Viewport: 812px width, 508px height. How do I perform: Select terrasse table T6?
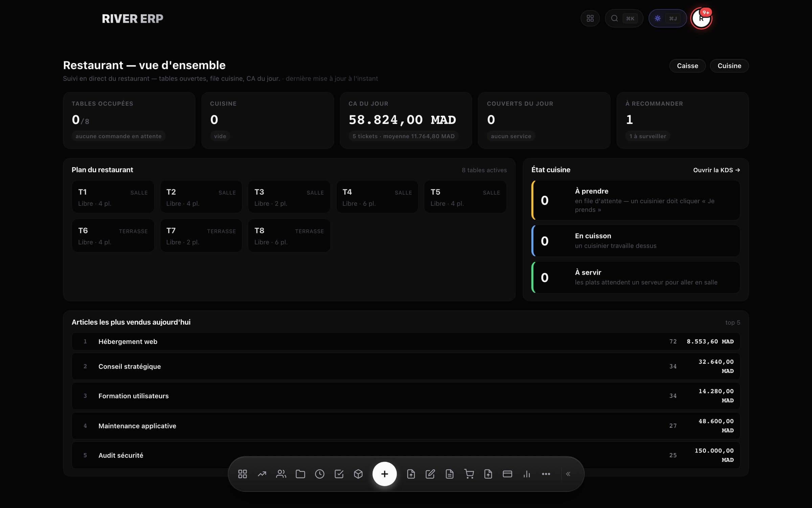click(113, 235)
